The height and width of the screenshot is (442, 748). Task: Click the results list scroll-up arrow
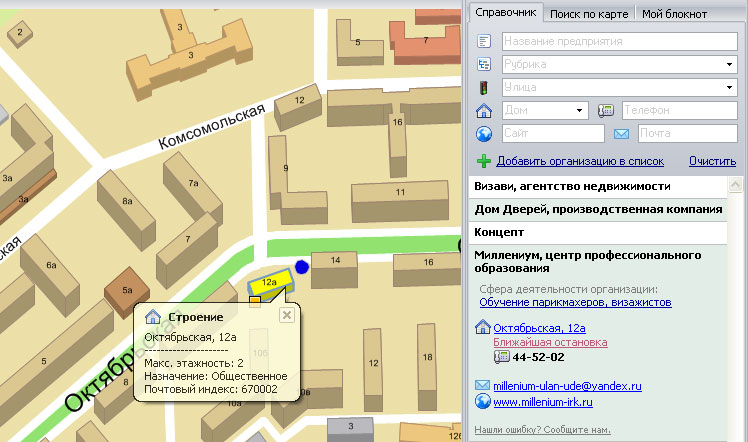[736, 185]
